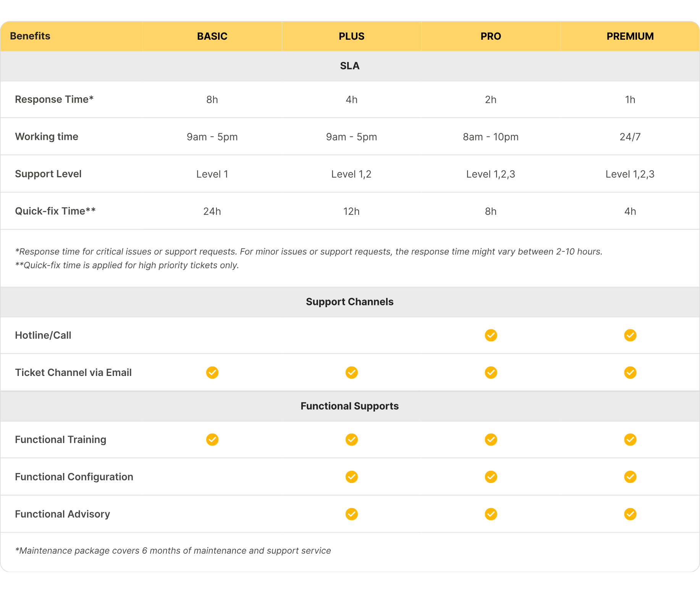Click BASIC checkmark for Ticket Channel via Email

pos(212,373)
